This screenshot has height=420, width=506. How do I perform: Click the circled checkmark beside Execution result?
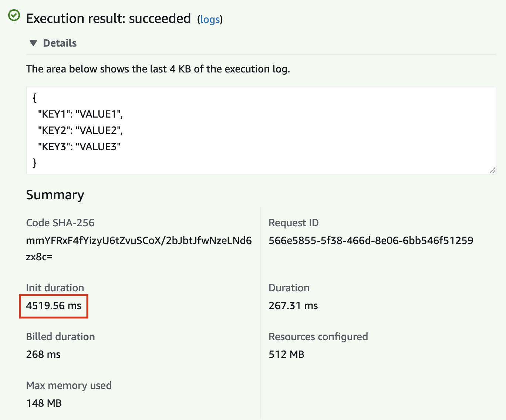click(14, 16)
